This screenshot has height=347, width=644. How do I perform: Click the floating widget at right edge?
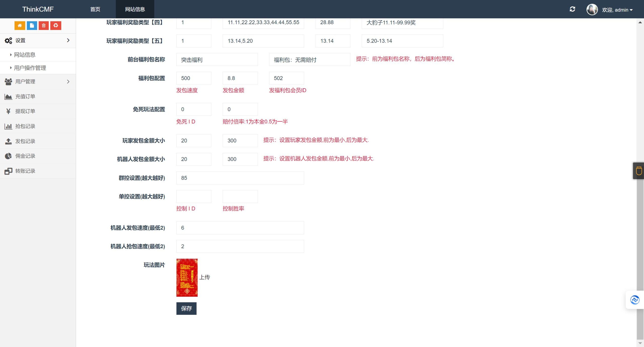(638, 171)
